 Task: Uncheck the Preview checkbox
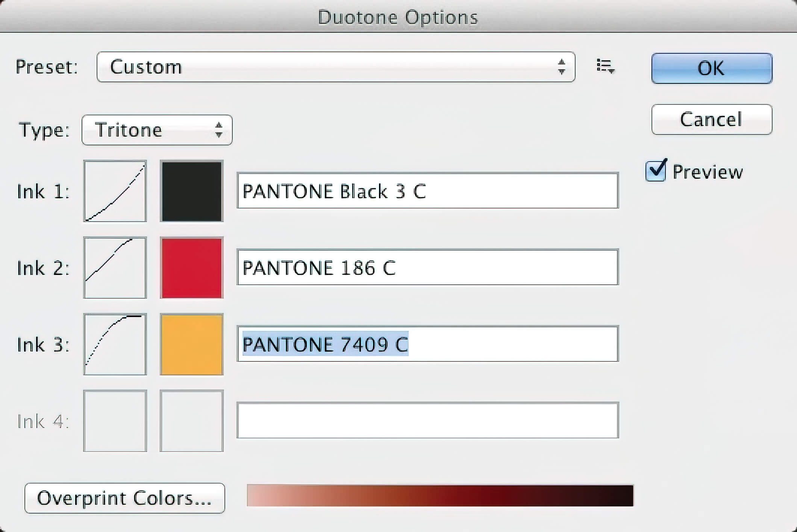(x=656, y=171)
